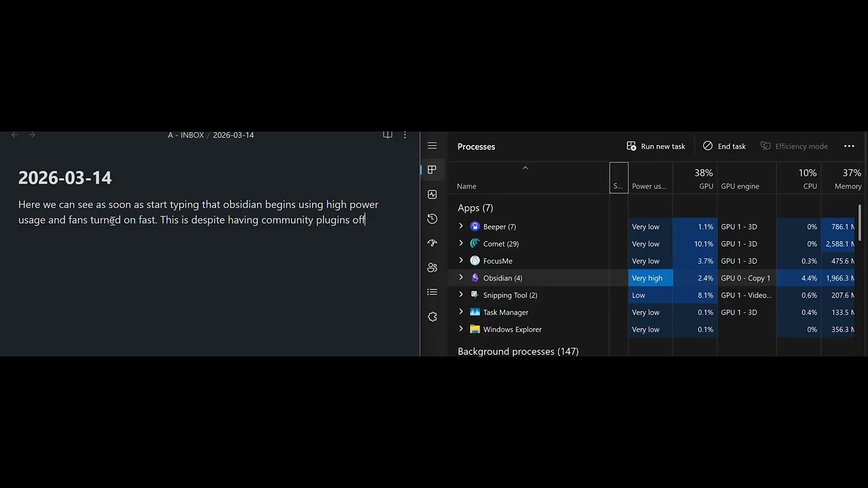
Task: Sort by Name column header
Action: 529,178
